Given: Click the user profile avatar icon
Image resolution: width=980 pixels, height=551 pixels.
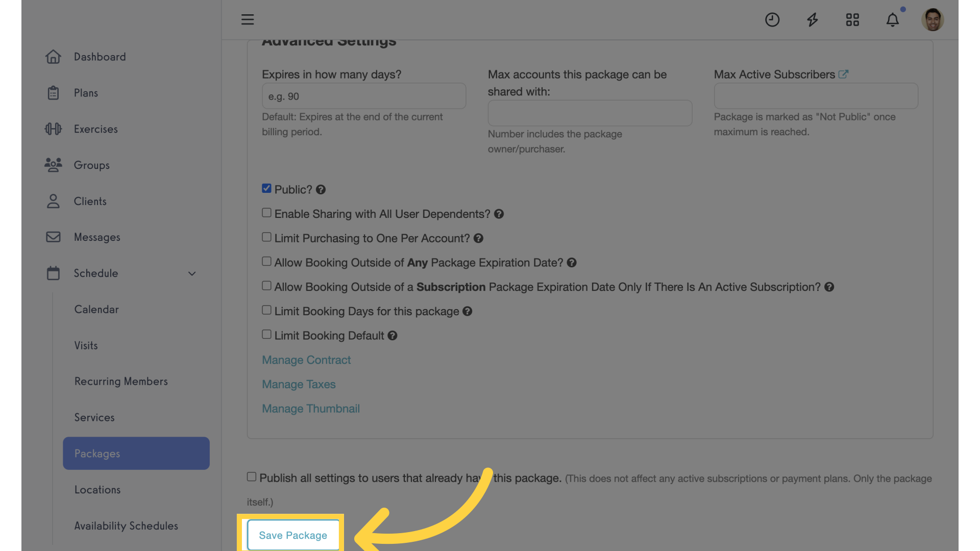Looking at the screenshot, I should coord(933,19).
